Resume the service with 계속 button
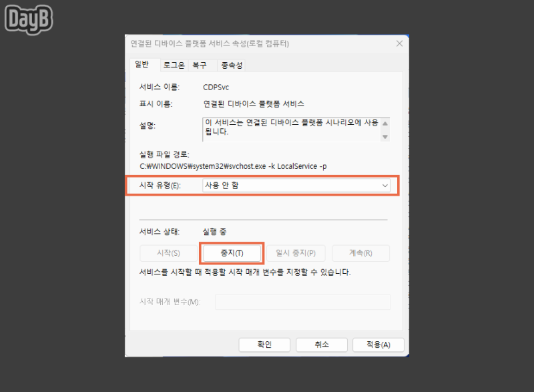This screenshot has height=392, width=534. point(360,252)
